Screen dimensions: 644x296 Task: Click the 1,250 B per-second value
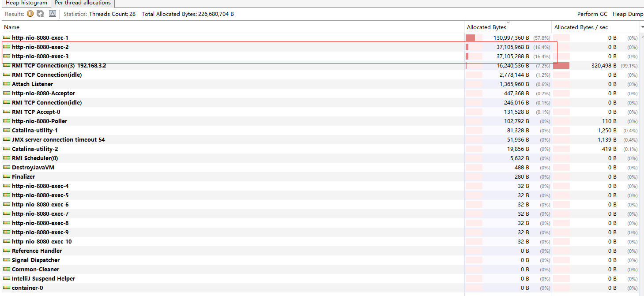[607, 130]
